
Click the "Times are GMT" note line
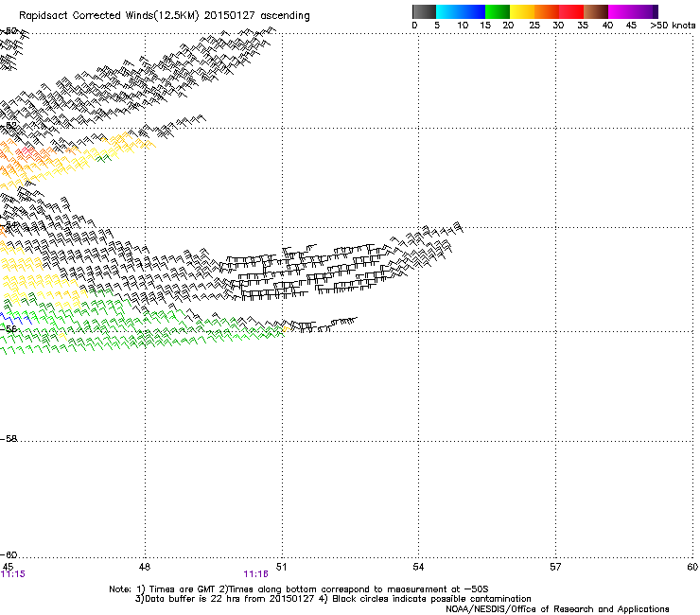299,589
